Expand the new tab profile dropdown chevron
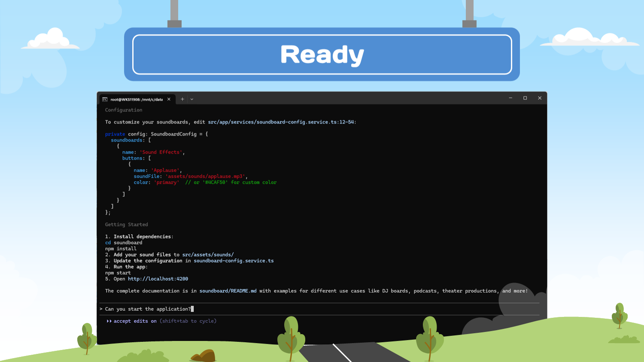644x362 pixels. (x=192, y=99)
